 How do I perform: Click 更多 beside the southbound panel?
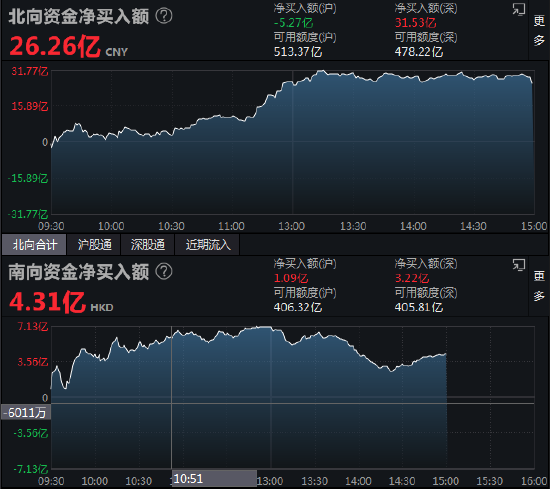[539, 286]
